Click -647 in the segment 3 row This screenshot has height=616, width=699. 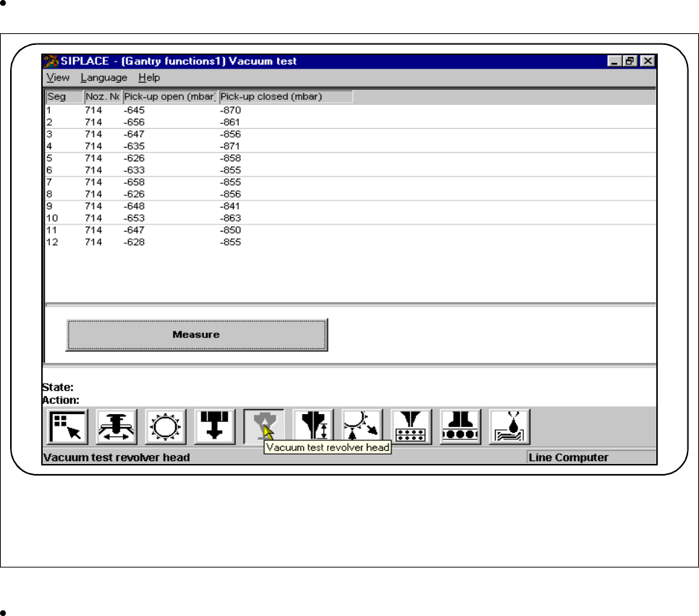(134, 134)
